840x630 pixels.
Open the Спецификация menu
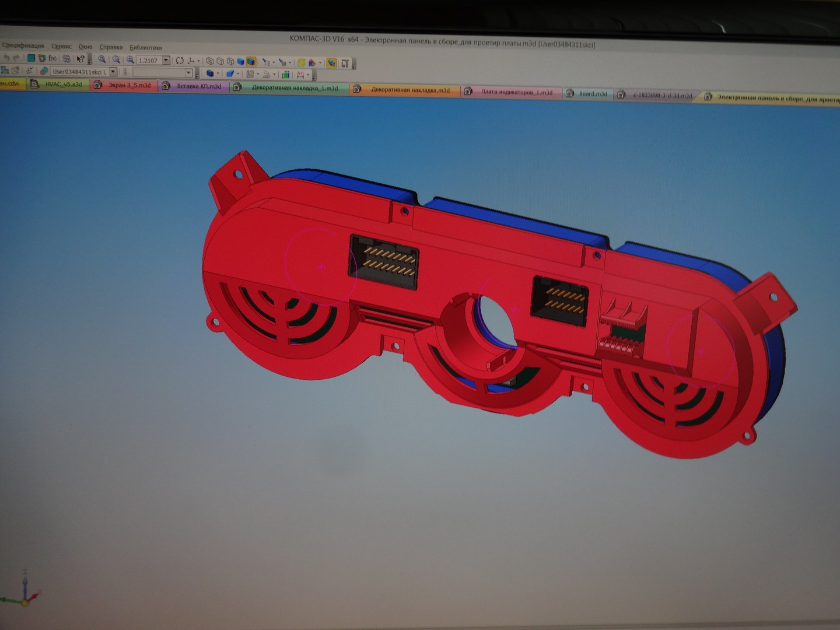pos(22,45)
